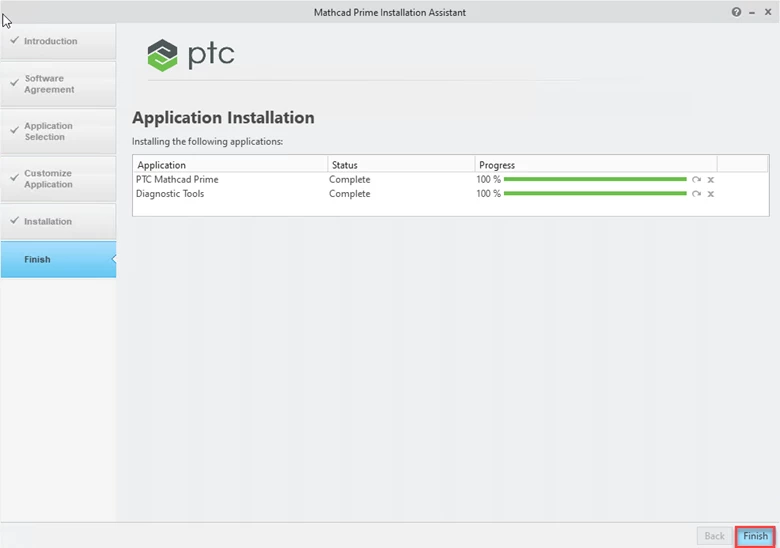780x548 pixels.
Task: Select PTC Mathcad Prime application row
Action: (x=450, y=180)
